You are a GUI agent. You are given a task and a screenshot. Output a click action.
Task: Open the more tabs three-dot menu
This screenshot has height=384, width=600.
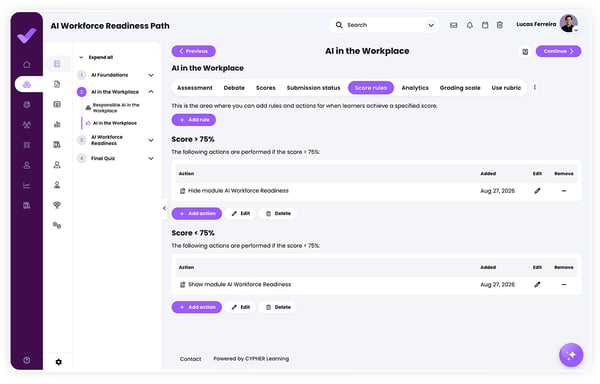pos(535,88)
